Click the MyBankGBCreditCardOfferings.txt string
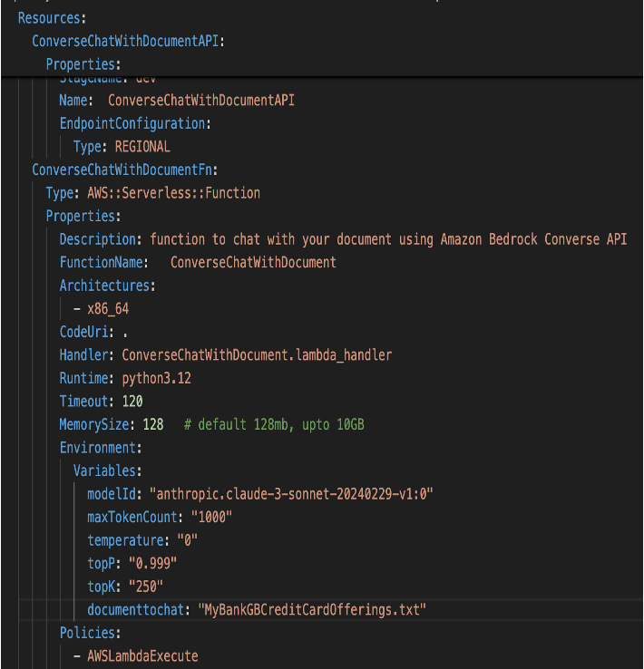 (x=312, y=609)
